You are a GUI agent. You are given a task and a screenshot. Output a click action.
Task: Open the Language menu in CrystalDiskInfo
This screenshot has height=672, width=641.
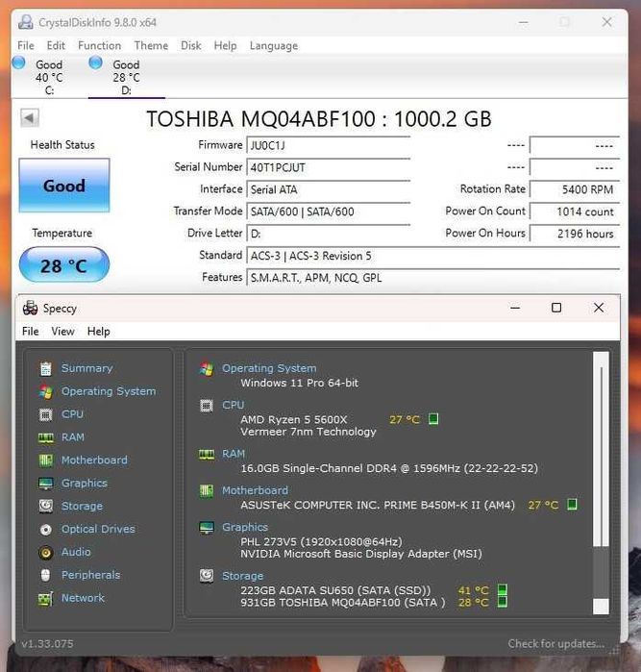[274, 46]
